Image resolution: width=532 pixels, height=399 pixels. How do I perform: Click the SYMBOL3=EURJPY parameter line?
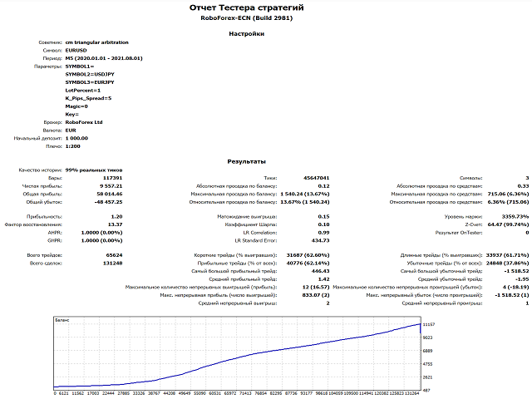point(90,82)
